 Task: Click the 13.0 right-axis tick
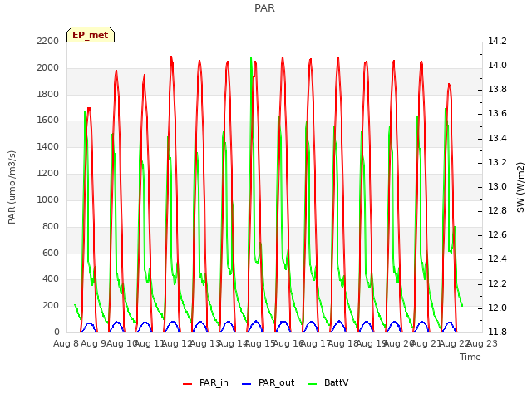(x=497, y=186)
